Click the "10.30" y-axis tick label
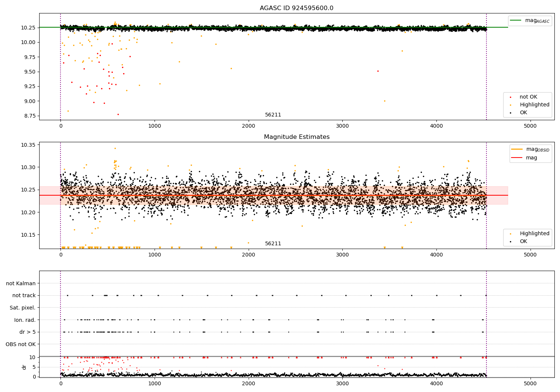Image resolution: width=560 pixels, height=392 pixels. 28,167
